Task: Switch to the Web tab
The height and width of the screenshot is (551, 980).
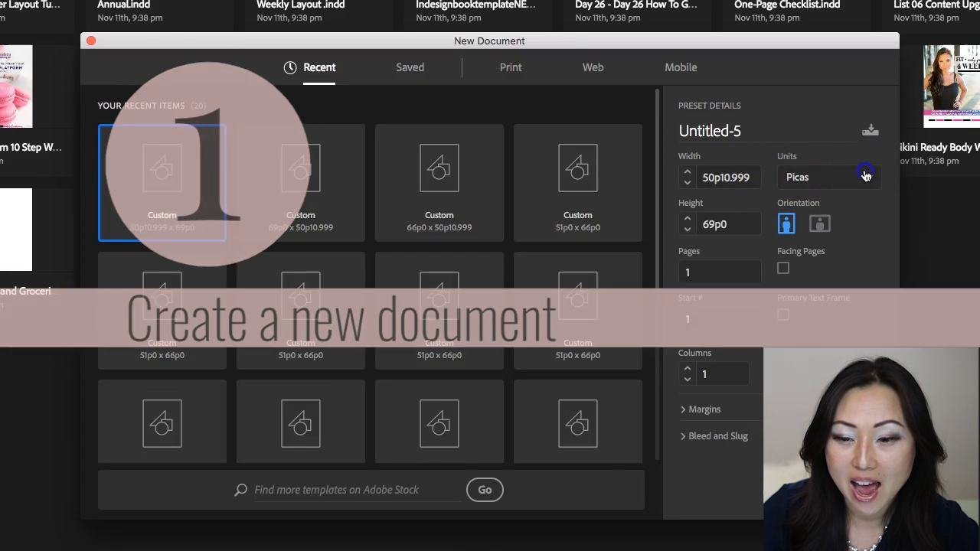Action: (593, 67)
